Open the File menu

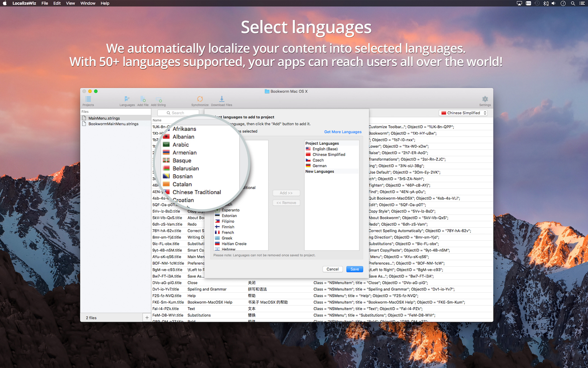pyautogui.click(x=44, y=3)
